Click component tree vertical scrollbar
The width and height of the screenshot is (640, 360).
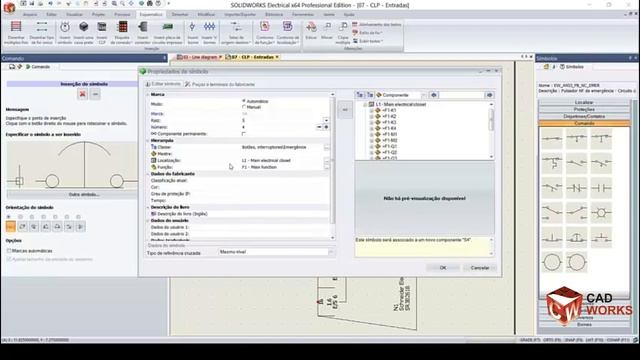(x=491, y=131)
